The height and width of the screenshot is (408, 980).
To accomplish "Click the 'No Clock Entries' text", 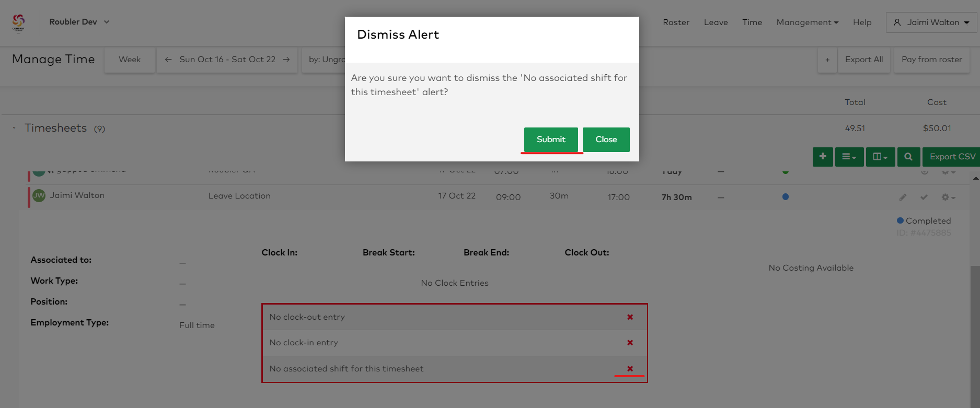I will 455,283.
